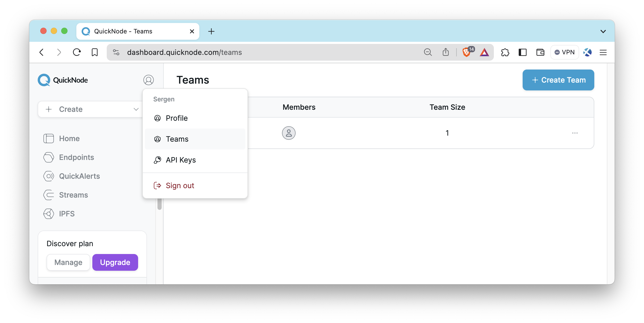Open the user account avatar menu
644x323 pixels.
[x=148, y=80]
